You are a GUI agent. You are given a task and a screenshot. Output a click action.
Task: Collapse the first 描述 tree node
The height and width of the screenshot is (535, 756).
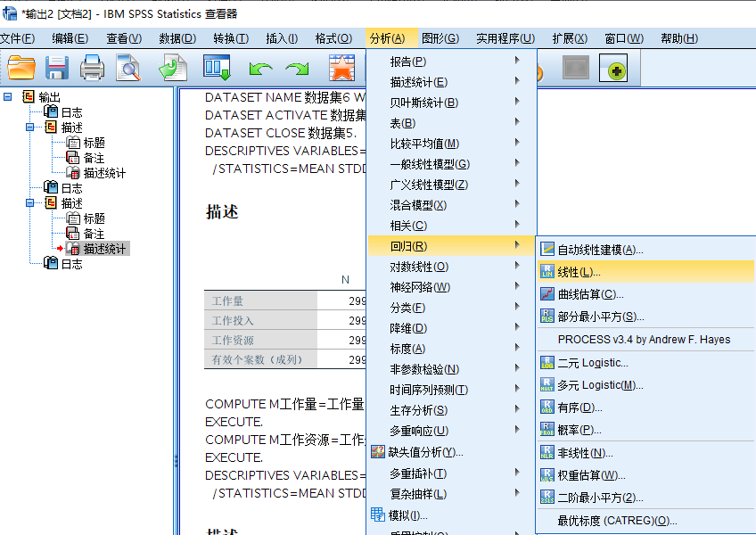coord(30,128)
